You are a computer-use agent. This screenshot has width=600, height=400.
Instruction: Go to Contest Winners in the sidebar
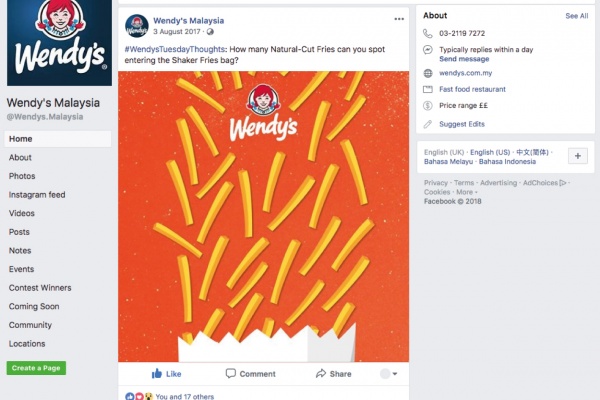(x=40, y=288)
